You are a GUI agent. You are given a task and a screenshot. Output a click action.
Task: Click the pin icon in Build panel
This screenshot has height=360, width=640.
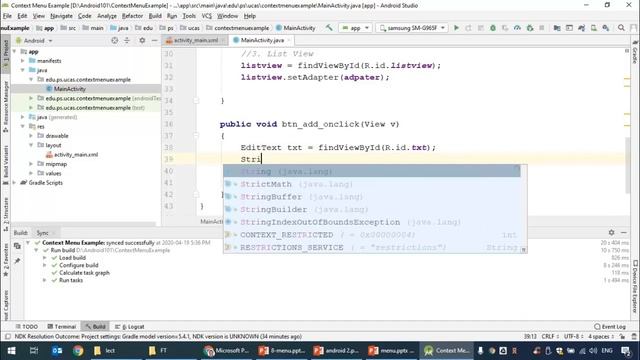tap(17, 260)
